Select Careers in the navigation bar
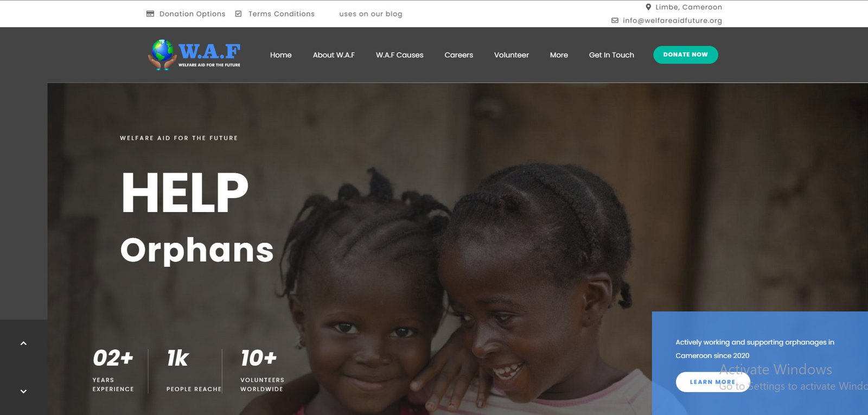This screenshot has height=415, width=868. coord(459,55)
